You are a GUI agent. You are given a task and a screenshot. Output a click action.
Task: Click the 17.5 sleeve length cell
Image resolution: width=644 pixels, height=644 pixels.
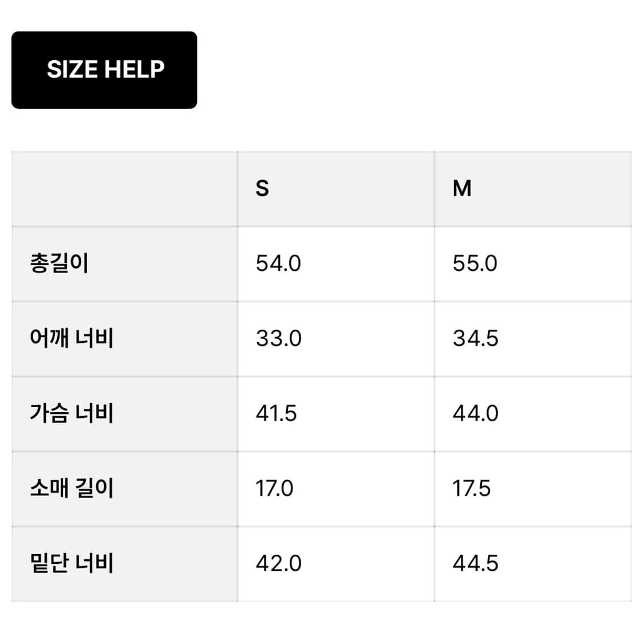(x=471, y=488)
